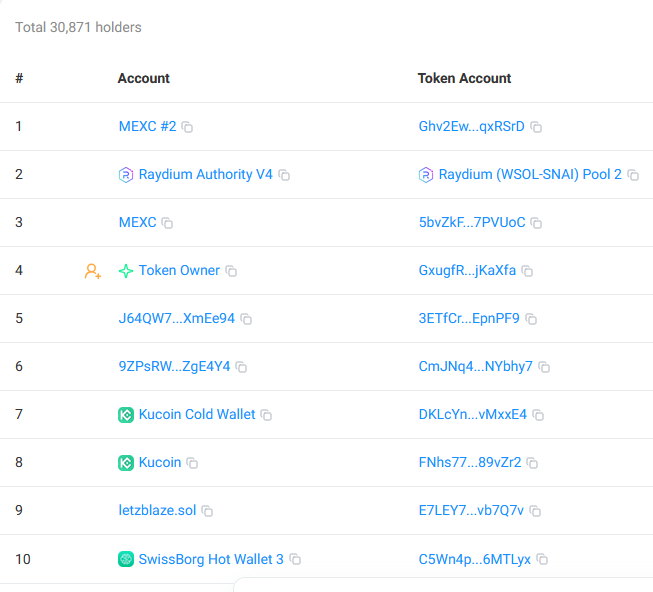
Task: Click the SwissBorg logo in row 10
Action: coord(126,559)
